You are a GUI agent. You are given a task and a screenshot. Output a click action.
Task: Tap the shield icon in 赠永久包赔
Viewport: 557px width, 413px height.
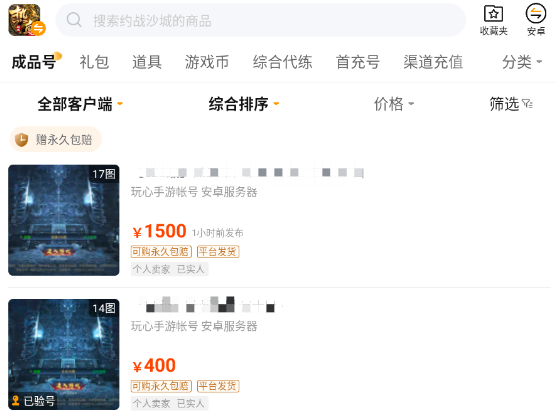tap(21, 140)
